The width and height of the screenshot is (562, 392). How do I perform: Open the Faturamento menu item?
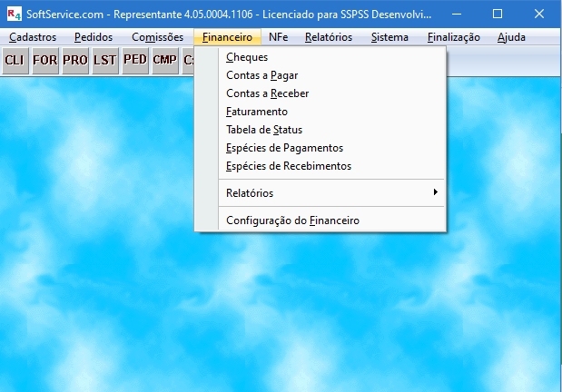256,112
